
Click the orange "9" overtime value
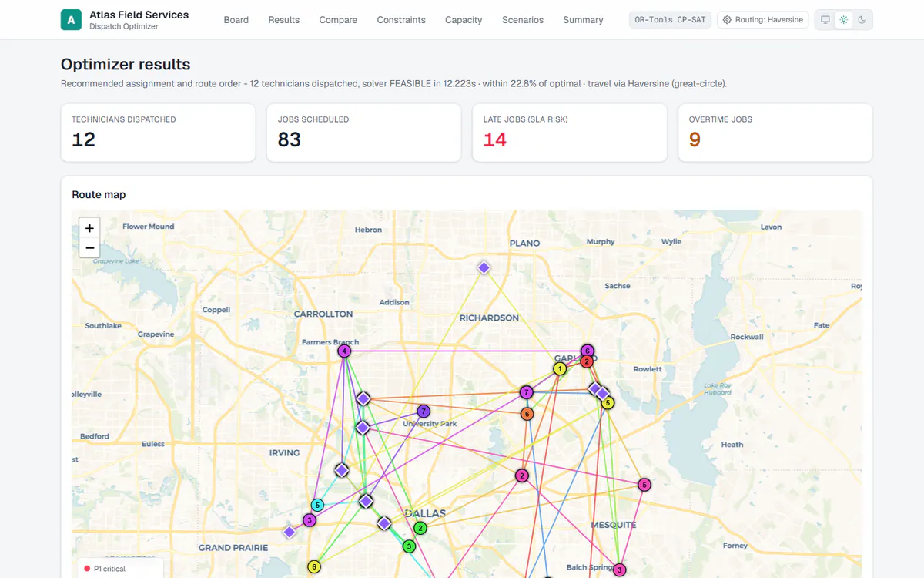(695, 139)
